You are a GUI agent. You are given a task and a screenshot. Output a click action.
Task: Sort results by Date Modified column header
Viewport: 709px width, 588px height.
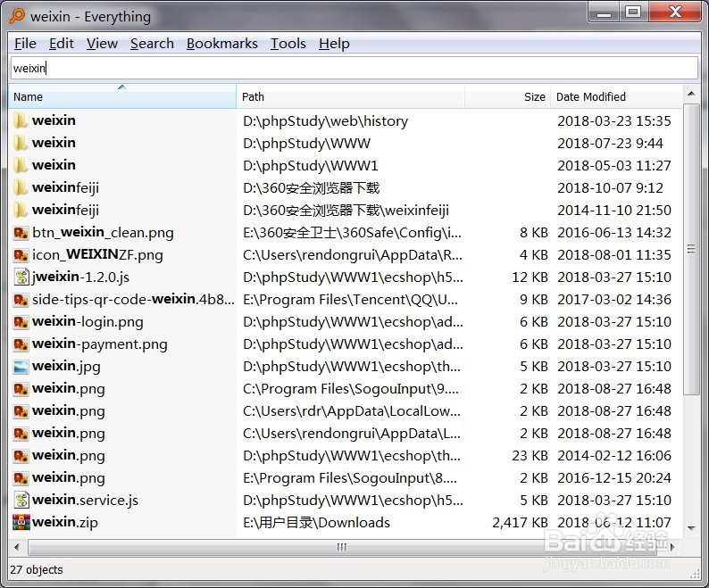coord(616,96)
